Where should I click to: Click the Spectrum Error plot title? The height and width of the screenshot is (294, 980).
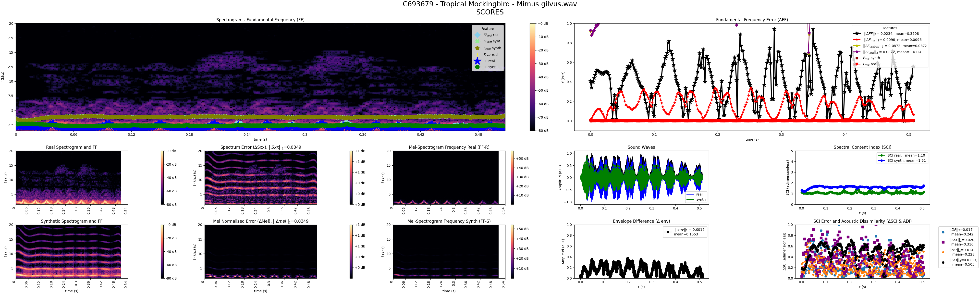click(261, 147)
